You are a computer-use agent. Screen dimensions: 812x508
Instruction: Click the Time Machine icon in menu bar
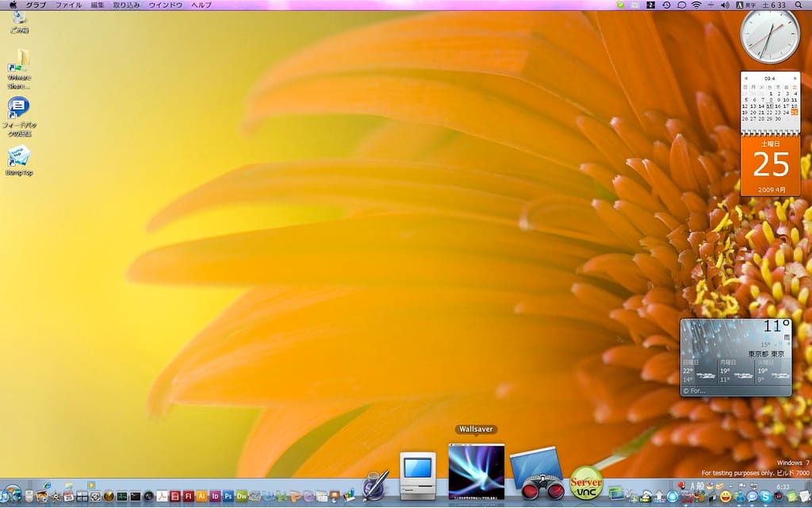666,5
